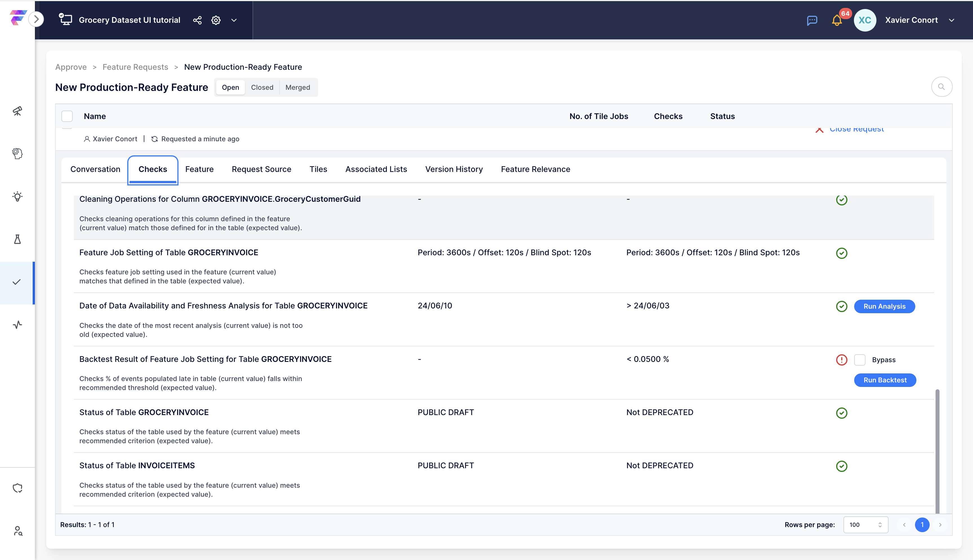The height and width of the screenshot is (560, 973).
Task: Go to Feature Requests breadcrumb
Action: click(135, 67)
